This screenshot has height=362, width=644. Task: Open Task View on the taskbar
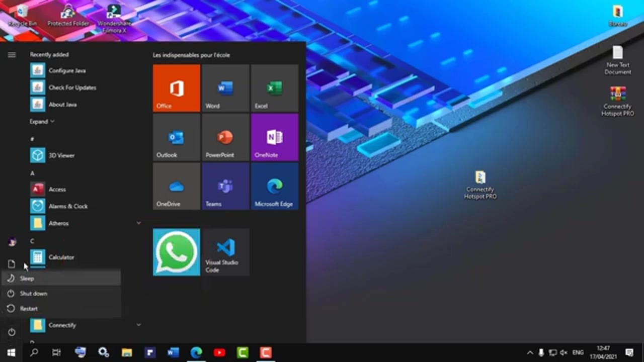coord(56,352)
